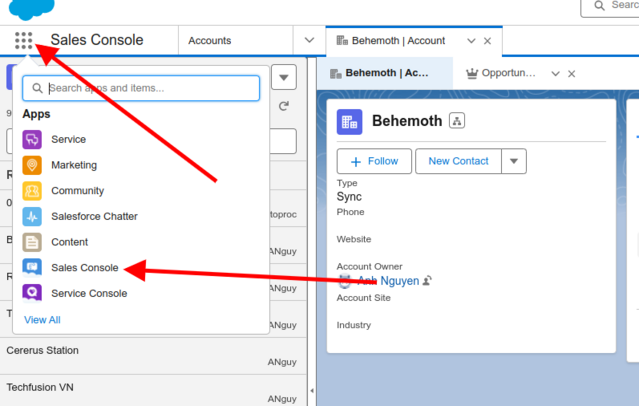The height and width of the screenshot is (406, 639).
Task: Select the Sales Console app icon
Action: click(x=32, y=268)
